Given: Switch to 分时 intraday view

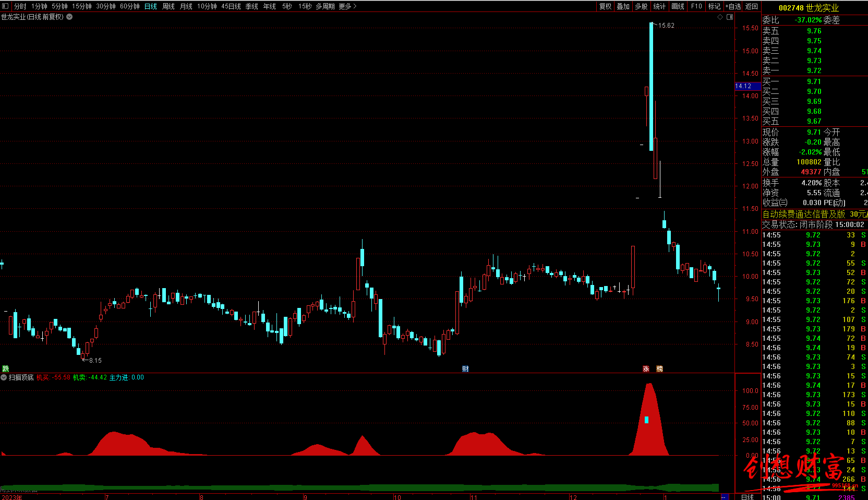Looking at the screenshot, I should (x=20, y=6).
